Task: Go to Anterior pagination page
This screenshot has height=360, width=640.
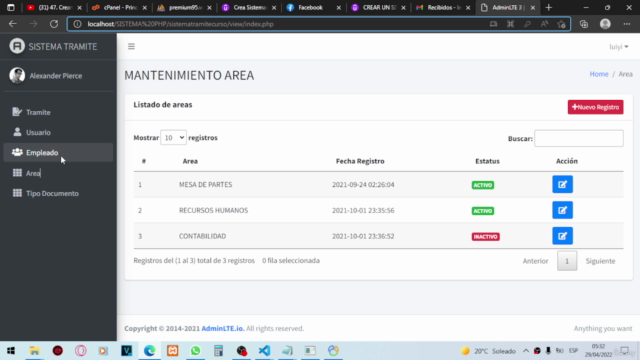Action: (x=535, y=261)
